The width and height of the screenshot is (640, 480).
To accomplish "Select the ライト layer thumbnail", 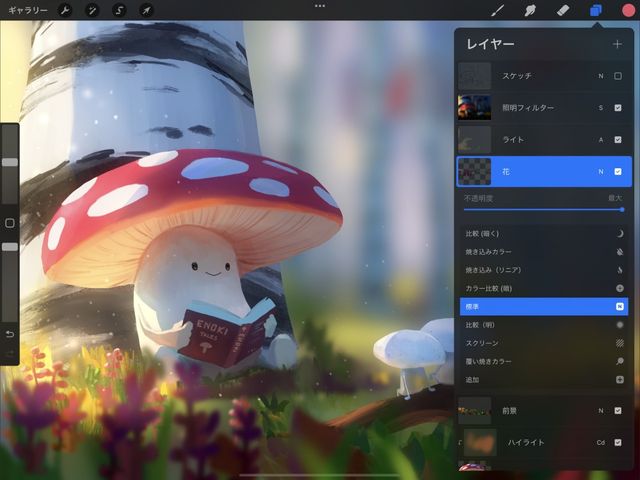I will [x=474, y=140].
